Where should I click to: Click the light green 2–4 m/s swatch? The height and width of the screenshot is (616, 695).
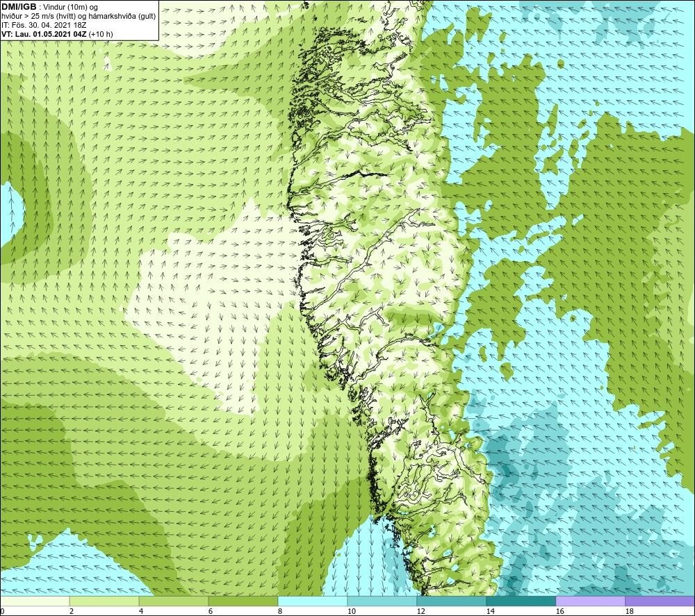104,601
